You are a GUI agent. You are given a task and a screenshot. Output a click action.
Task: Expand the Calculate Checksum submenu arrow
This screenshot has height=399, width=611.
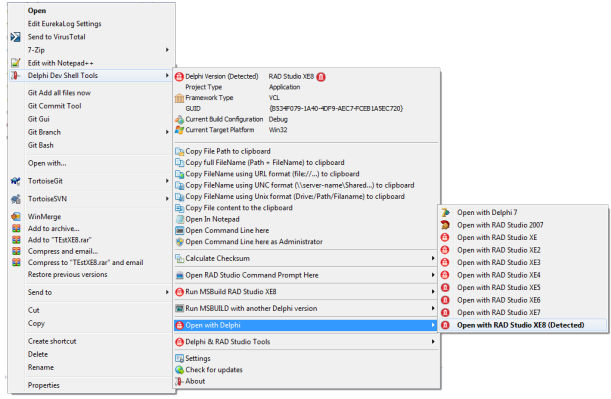tap(433, 258)
